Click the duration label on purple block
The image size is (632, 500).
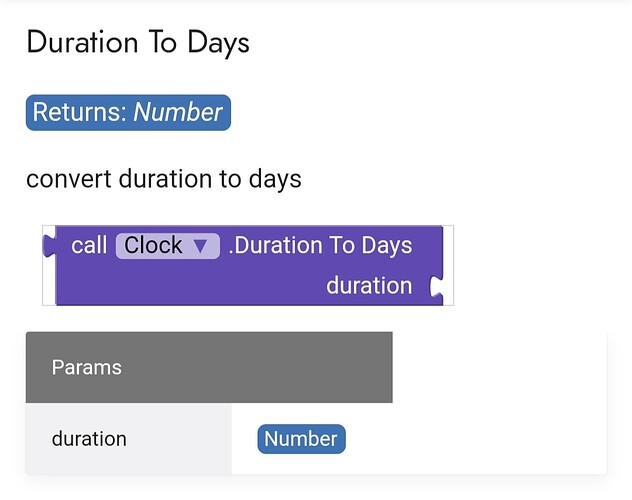(x=369, y=286)
